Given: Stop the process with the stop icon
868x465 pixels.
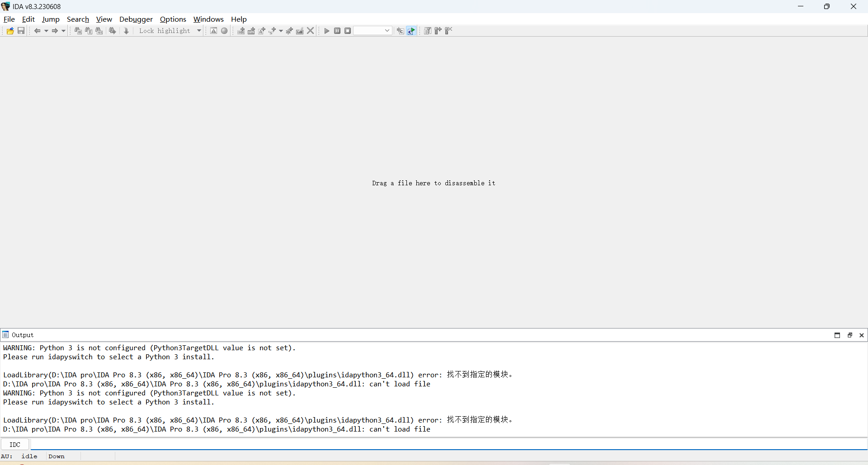Looking at the screenshot, I should point(347,30).
